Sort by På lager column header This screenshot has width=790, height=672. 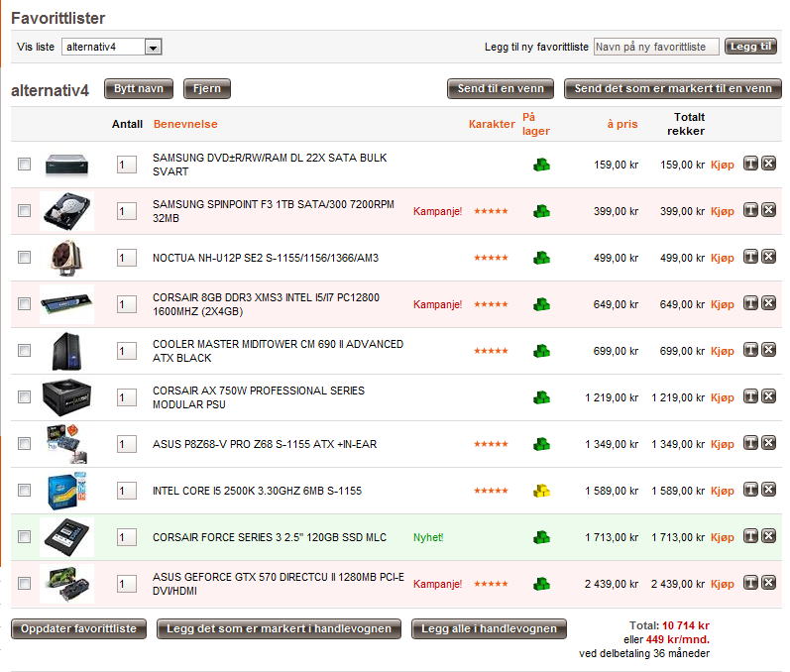[x=535, y=124]
